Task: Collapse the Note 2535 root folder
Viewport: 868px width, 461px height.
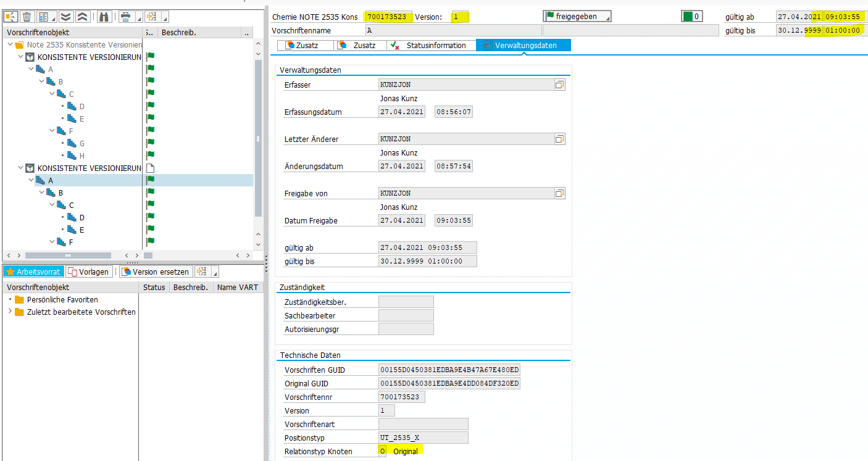Action: point(10,45)
